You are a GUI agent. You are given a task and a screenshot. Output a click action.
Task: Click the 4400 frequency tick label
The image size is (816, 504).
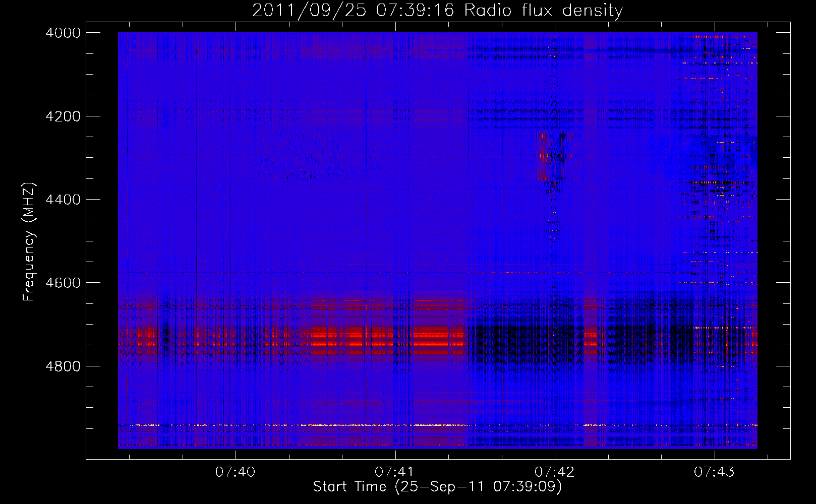[x=63, y=200]
